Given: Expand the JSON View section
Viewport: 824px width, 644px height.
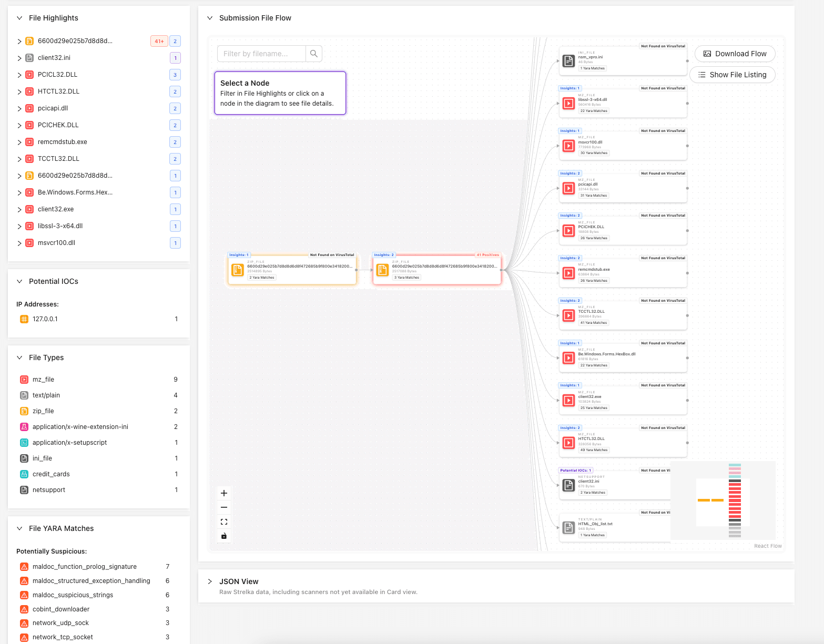Looking at the screenshot, I should pyautogui.click(x=210, y=581).
